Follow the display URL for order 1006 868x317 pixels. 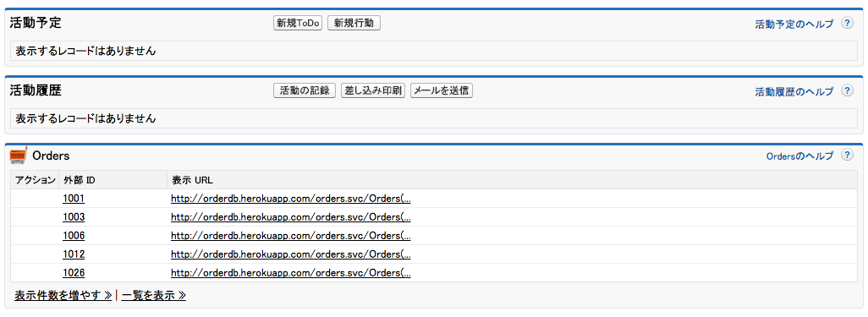[x=291, y=236]
